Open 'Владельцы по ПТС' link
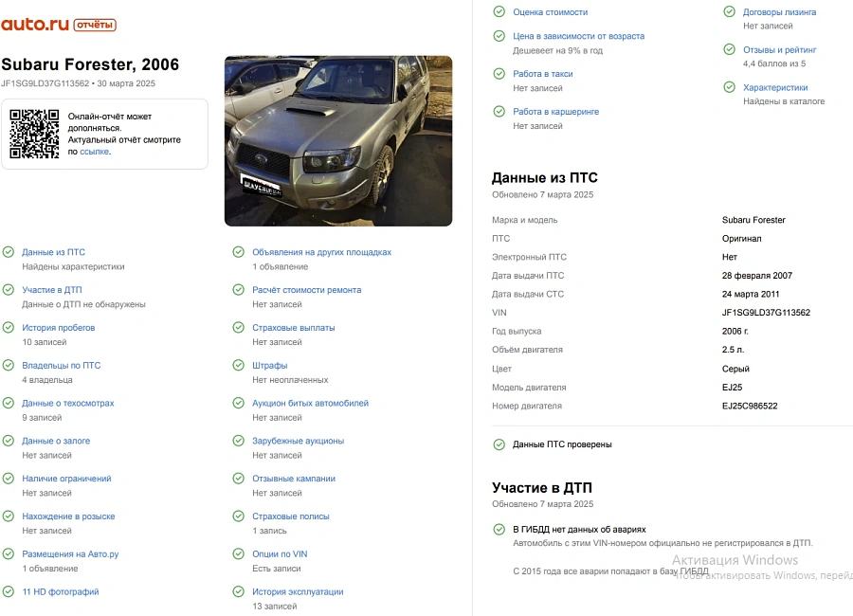This screenshot has height=616, width=853. click(61, 366)
